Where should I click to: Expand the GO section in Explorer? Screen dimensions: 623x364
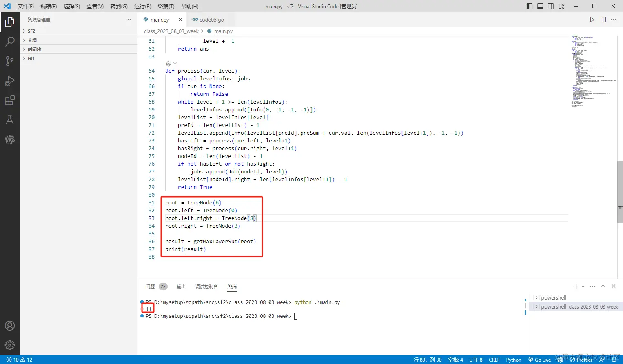[78, 58]
